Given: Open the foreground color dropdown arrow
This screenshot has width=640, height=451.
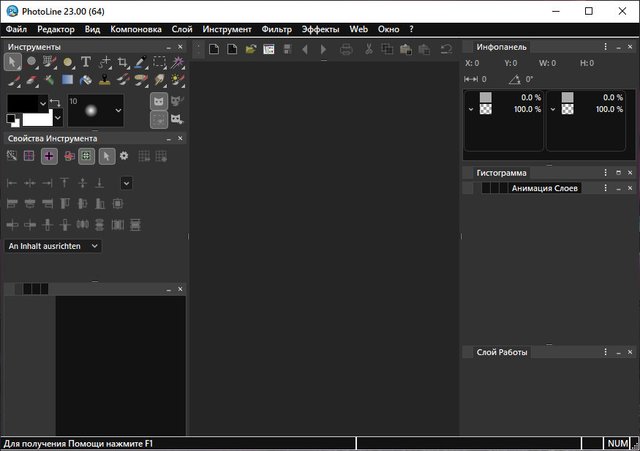Looking at the screenshot, I should point(43,102).
